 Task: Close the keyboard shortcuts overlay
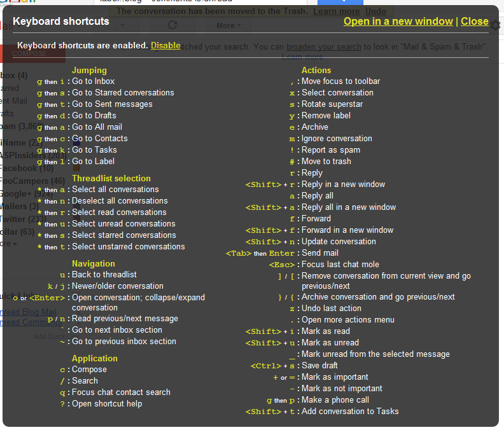(x=475, y=21)
